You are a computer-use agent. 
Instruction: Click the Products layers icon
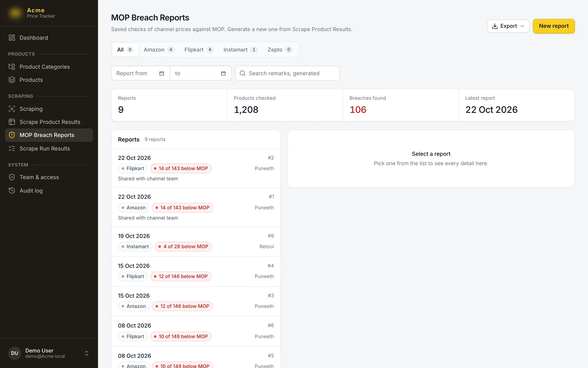pos(12,80)
